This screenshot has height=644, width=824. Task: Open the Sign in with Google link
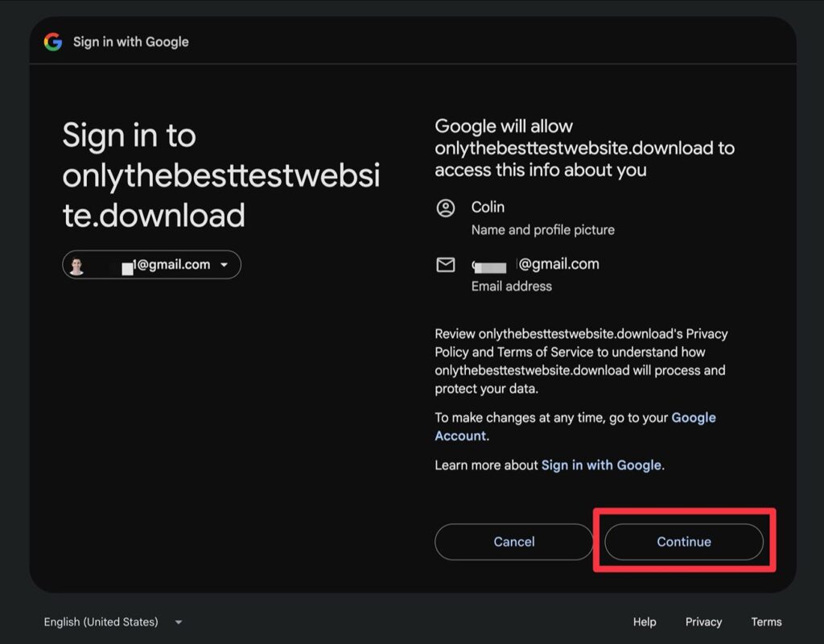tap(601, 465)
